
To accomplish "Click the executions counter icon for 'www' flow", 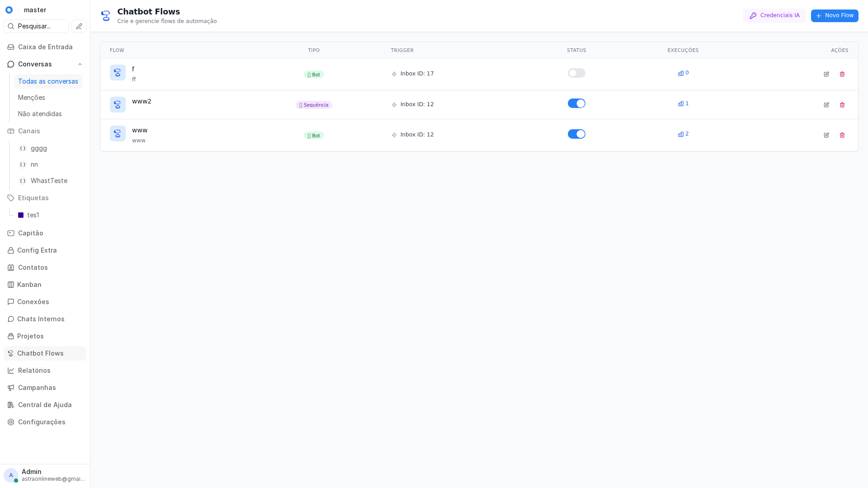I will (681, 134).
